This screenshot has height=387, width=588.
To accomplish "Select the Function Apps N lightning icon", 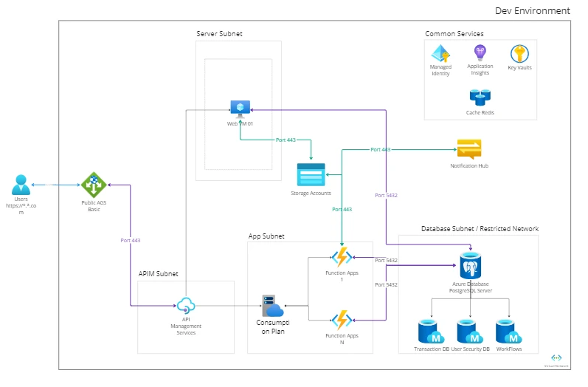I will (342, 320).
